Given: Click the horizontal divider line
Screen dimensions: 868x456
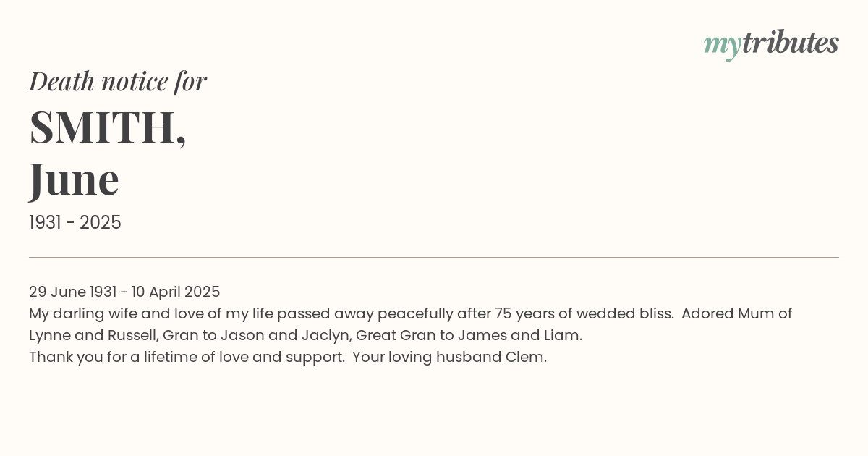Looking at the screenshot, I should click(x=434, y=257).
